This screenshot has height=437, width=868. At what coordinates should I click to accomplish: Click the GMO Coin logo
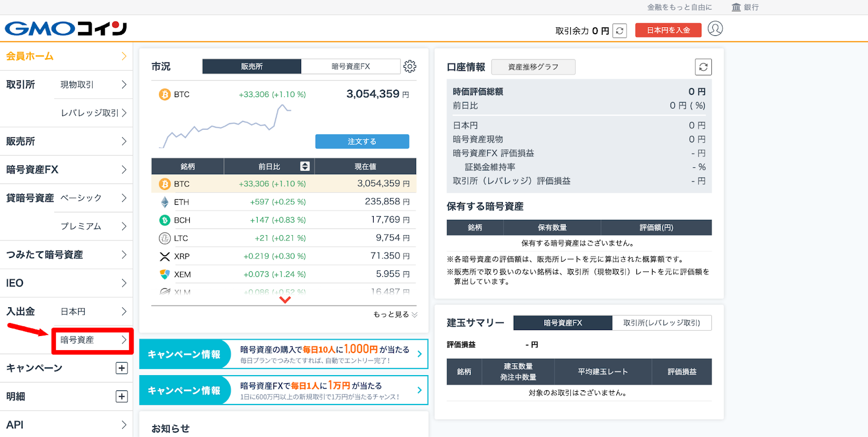[66, 28]
